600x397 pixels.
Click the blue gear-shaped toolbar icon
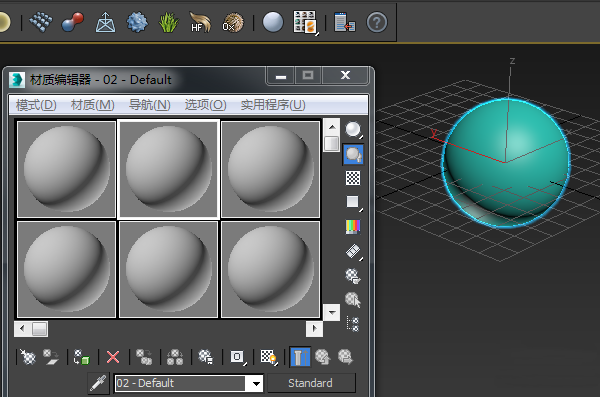tap(137, 22)
